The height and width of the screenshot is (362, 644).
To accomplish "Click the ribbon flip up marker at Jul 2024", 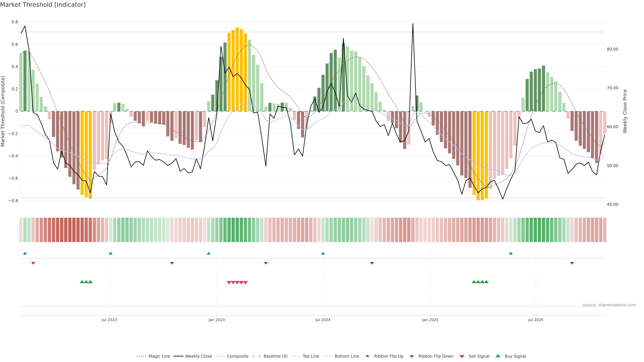I will tap(323, 253).
